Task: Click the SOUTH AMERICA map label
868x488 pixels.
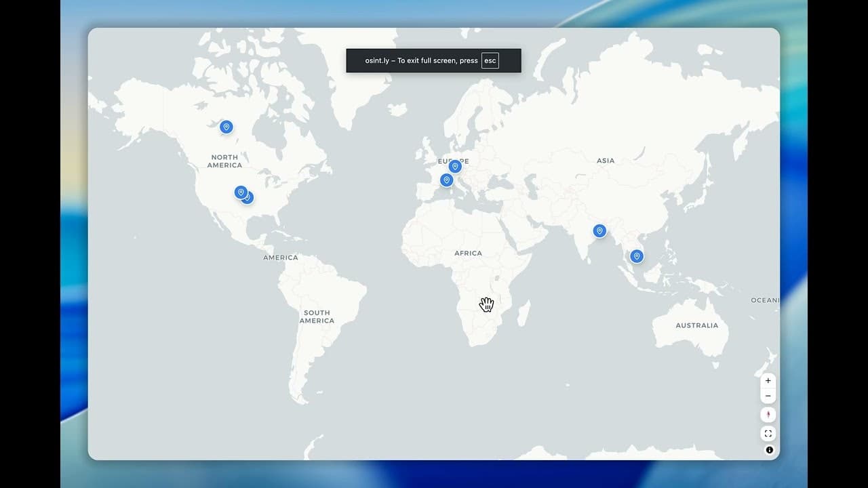Action: [316, 316]
